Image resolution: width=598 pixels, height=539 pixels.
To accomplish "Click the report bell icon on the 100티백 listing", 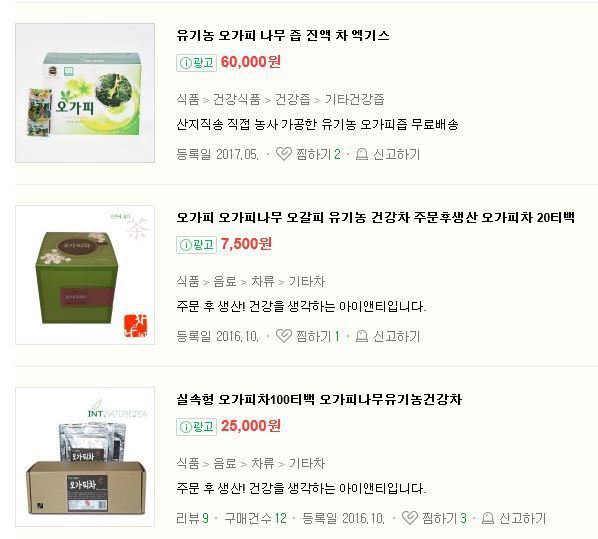I will (488, 518).
